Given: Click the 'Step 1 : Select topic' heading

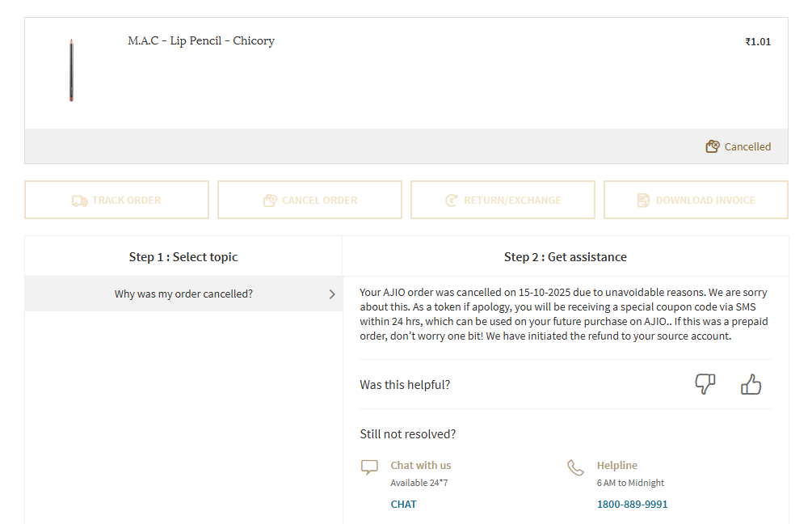Looking at the screenshot, I should [183, 257].
